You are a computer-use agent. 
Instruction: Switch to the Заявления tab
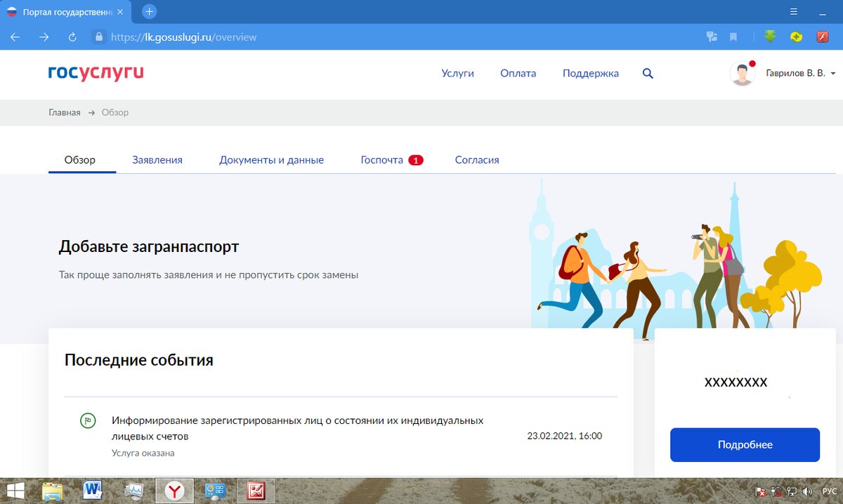point(157,159)
